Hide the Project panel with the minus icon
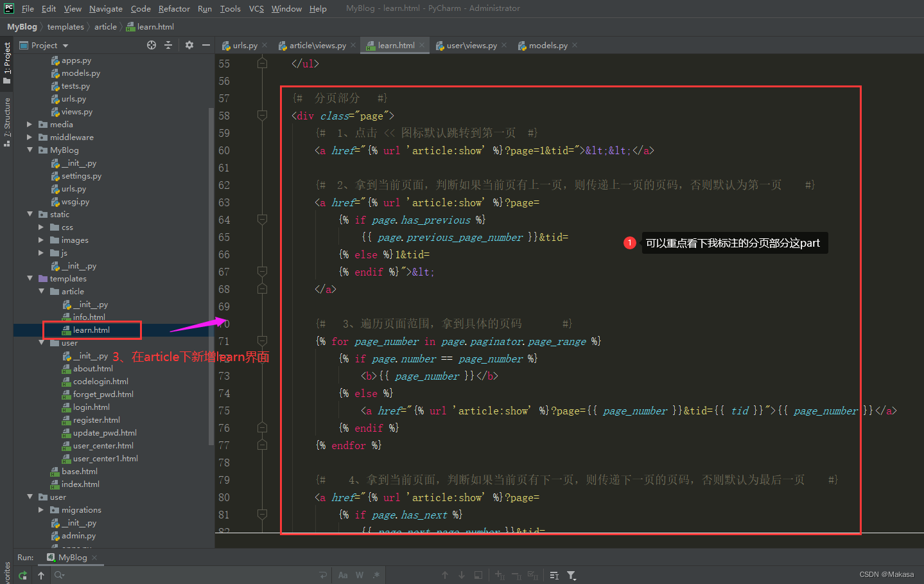The height and width of the screenshot is (584, 924). click(205, 45)
